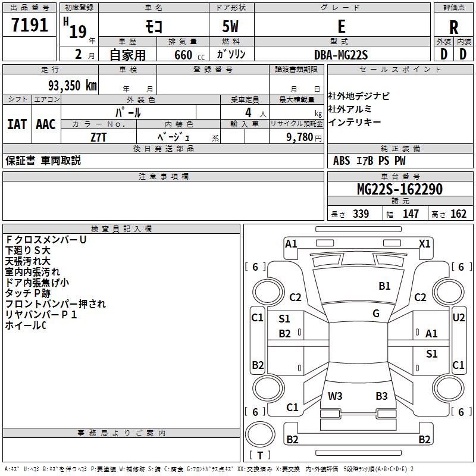Select the U2 dent mark on the diagram
The width and height of the screenshot is (476, 476).
(459, 318)
